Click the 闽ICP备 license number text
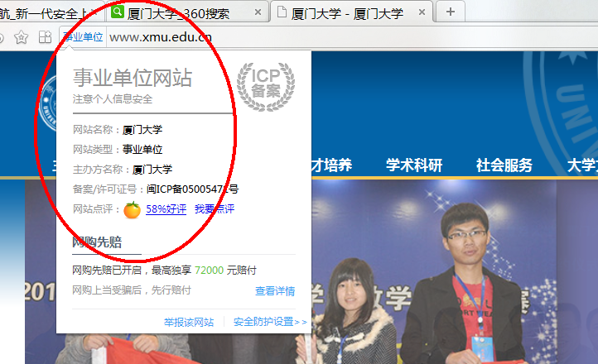 [x=192, y=189]
